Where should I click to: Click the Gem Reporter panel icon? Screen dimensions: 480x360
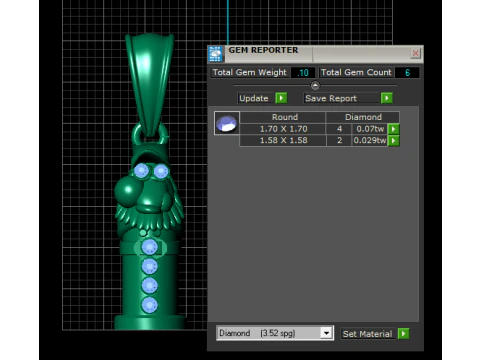click(216, 54)
